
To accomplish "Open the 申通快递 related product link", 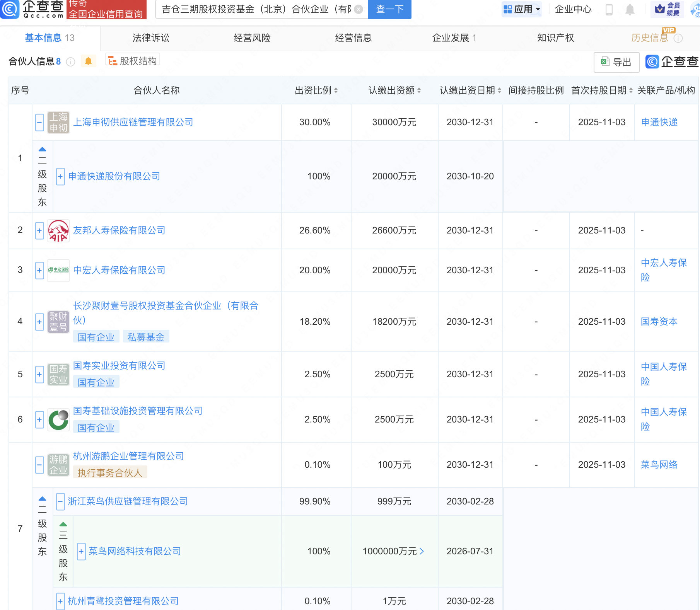I will 659,123.
